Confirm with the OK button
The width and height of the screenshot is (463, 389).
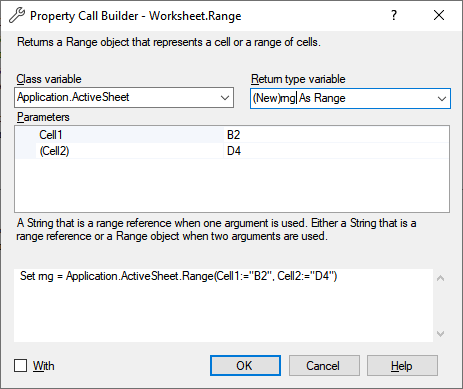click(245, 366)
